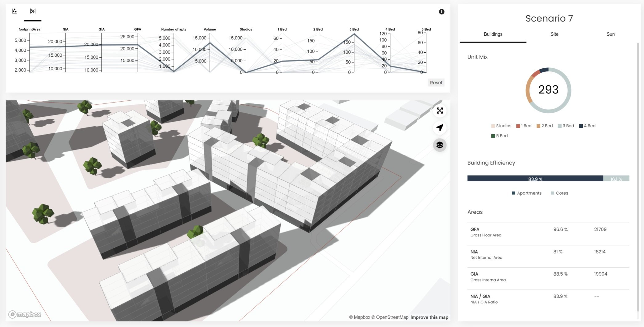Select the 1 Bed legend entry
Viewport: 644px width, 327px height.
[524, 126]
